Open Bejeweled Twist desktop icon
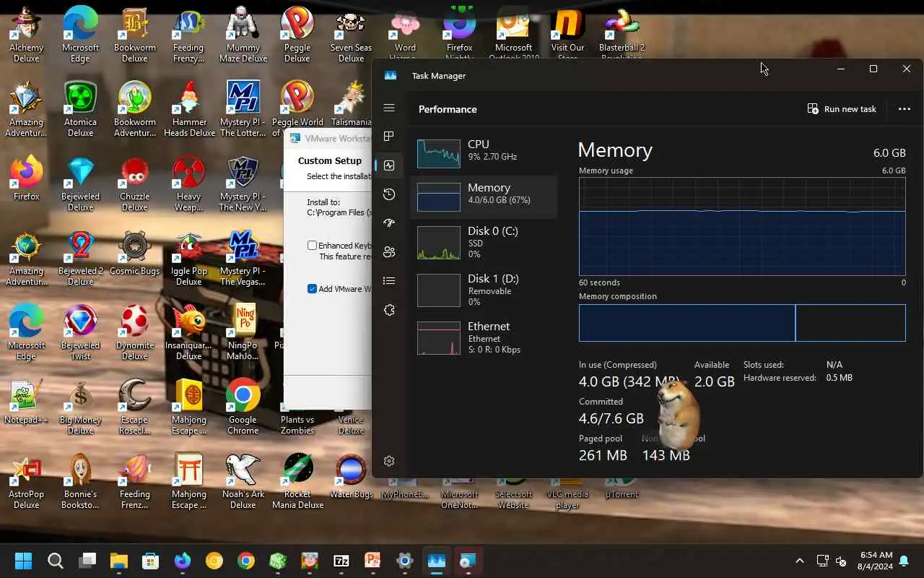The image size is (924, 578). coord(80,333)
